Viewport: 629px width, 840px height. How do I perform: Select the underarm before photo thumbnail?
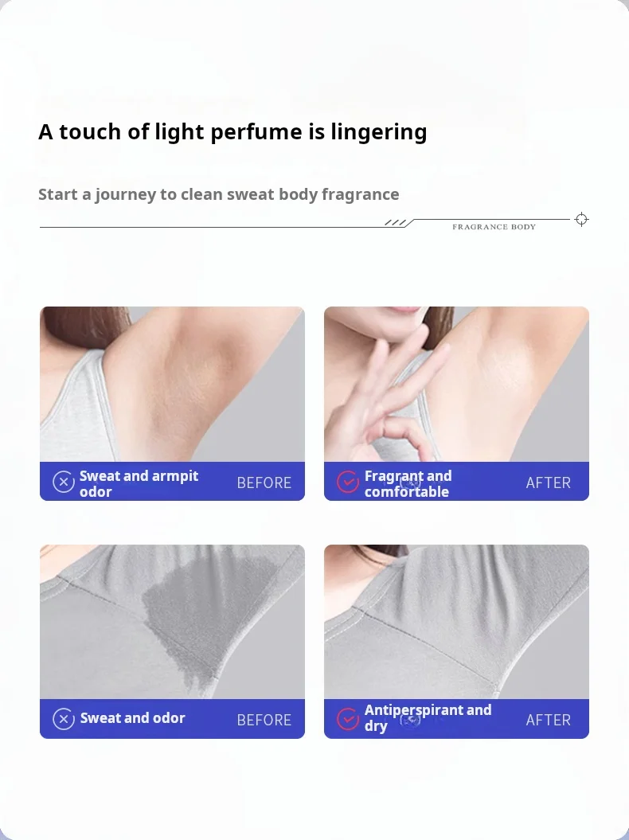[x=172, y=384]
